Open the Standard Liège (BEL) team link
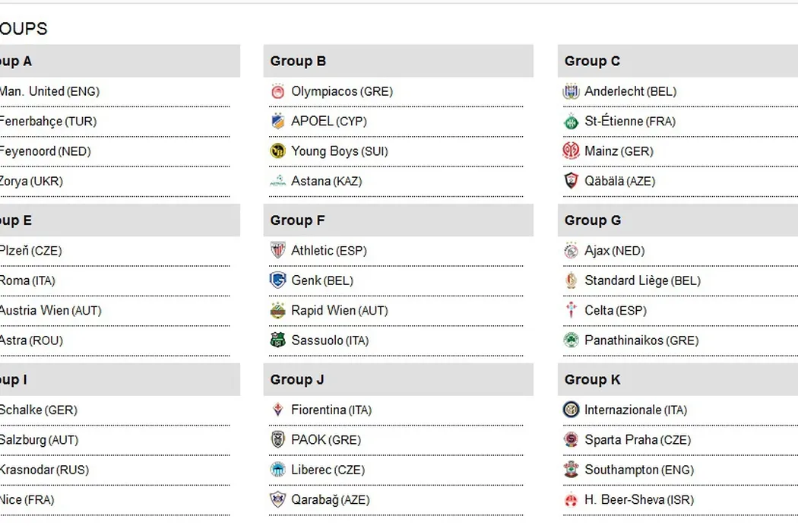This screenshot has height=532, width=798. [642, 280]
